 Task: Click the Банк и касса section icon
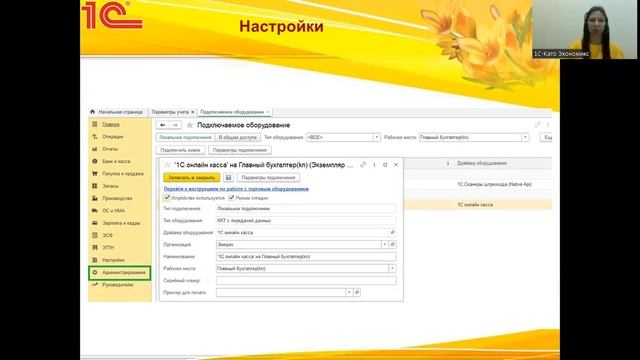click(95, 161)
